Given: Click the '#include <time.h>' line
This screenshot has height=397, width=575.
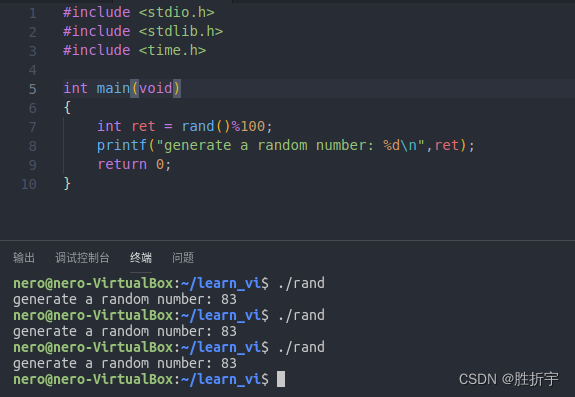Looking at the screenshot, I should coord(135,51).
